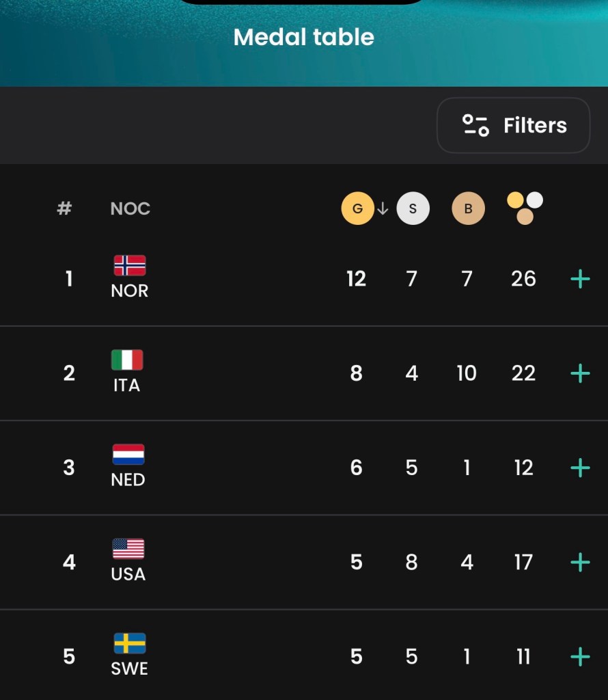Sort by gold medal column
This screenshot has height=700, width=608.
click(x=357, y=209)
